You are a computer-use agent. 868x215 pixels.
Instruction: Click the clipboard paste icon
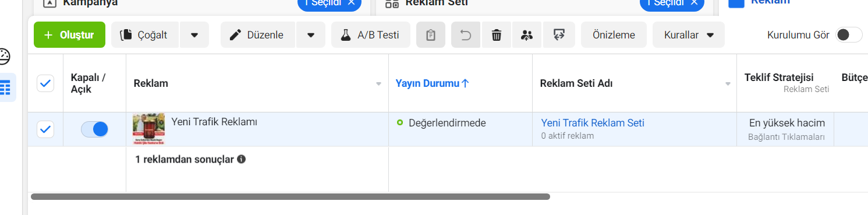[431, 35]
